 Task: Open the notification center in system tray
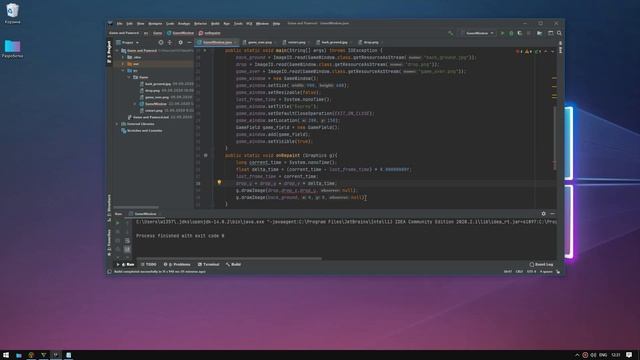point(629,355)
